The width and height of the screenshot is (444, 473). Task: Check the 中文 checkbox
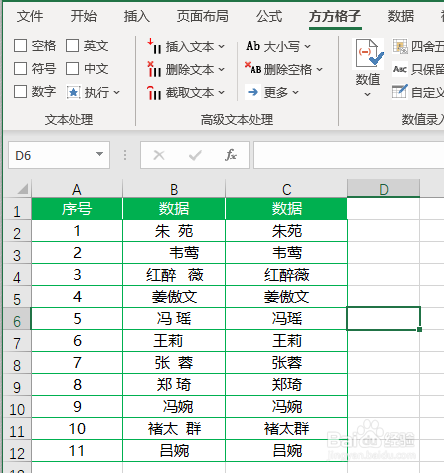click(72, 69)
